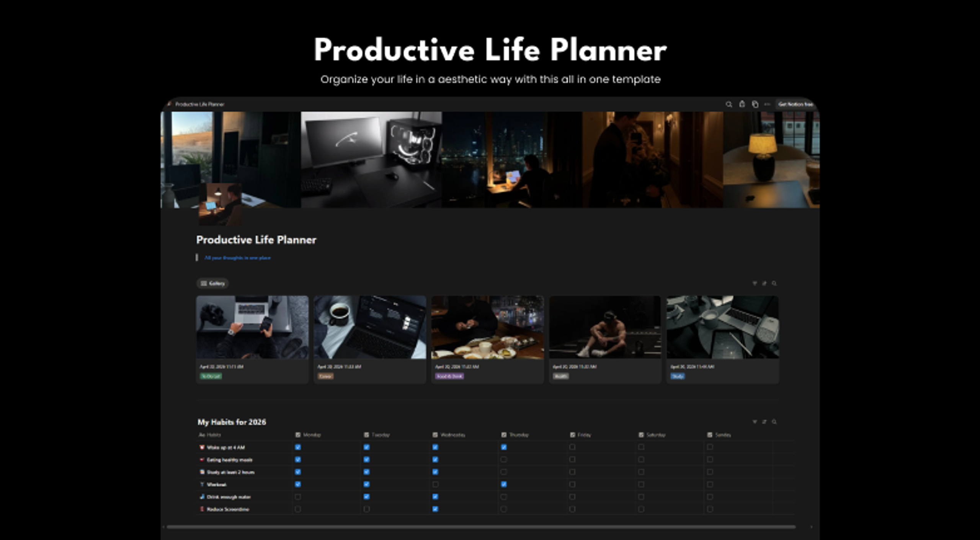Click the duplicate page icon in top bar

coord(755,104)
